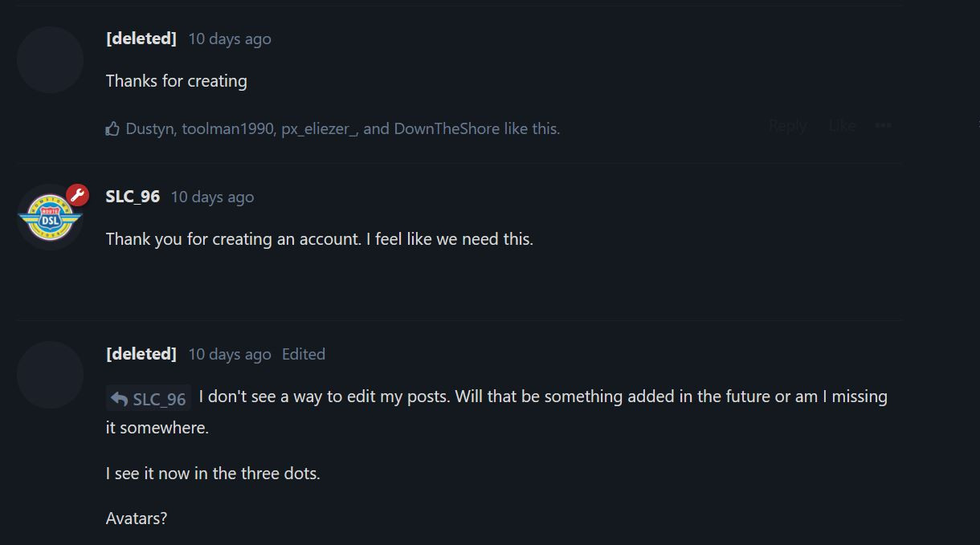The width and height of the screenshot is (980, 545).
Task: Click the SLC_96 reply mention tag
Action: [x=149, y=399]
